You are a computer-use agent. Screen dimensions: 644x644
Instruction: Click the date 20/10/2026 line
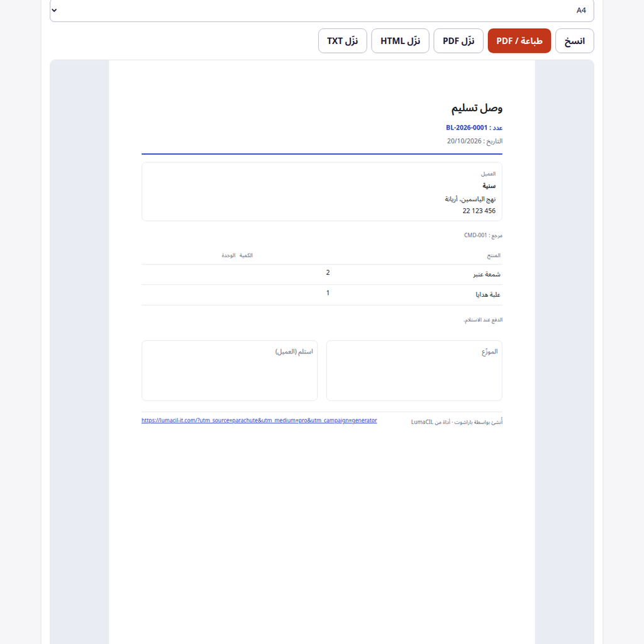[474, 141]
